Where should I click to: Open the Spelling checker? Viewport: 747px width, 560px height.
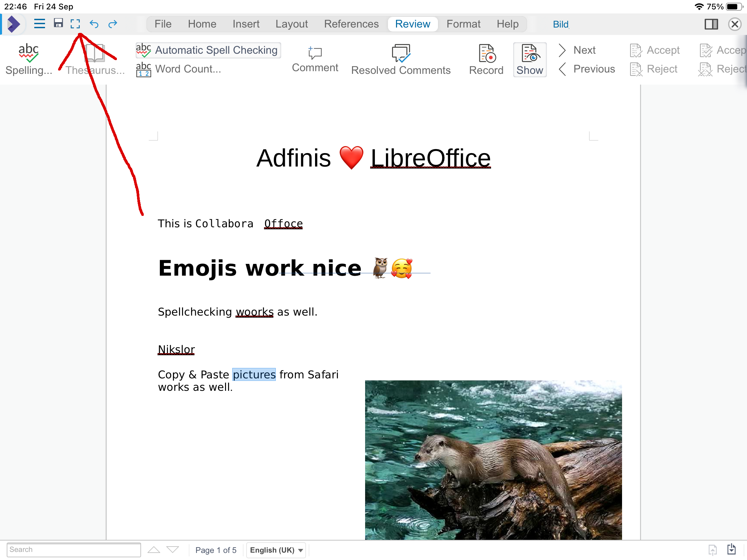click(x=29, y=59)
